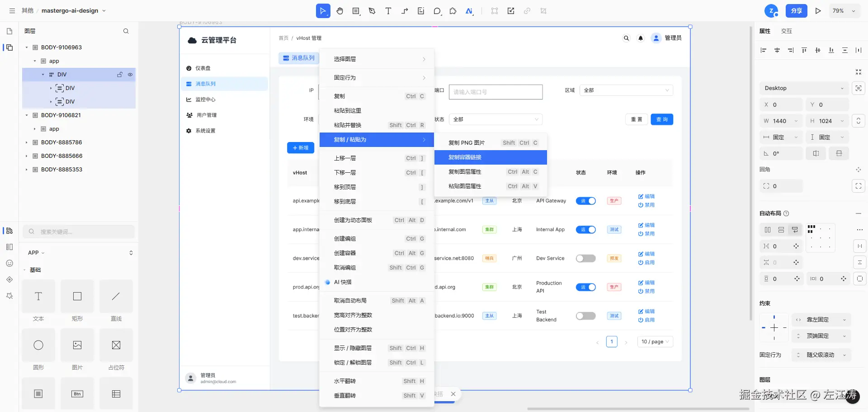Open the AI tool in toolbar
The height and width of the screenshot is (412, 868).
tap(469, 11)
